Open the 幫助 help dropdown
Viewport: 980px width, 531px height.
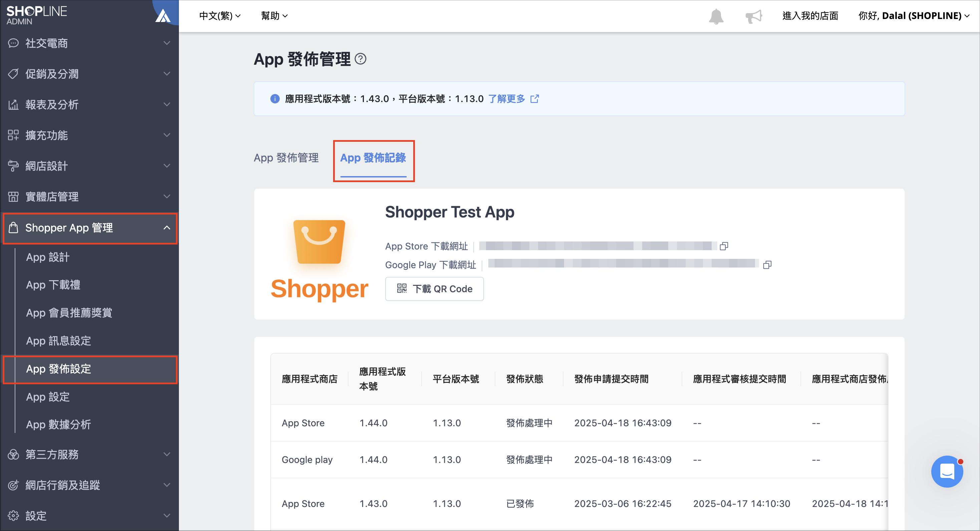(x=274, y=16)
